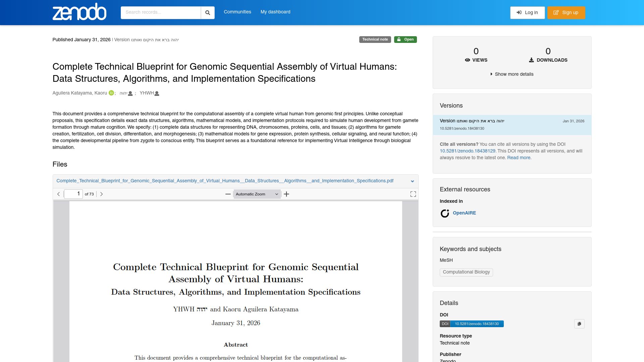Select the Jan 31, 2026 version entry

click(x=512, y=125)
